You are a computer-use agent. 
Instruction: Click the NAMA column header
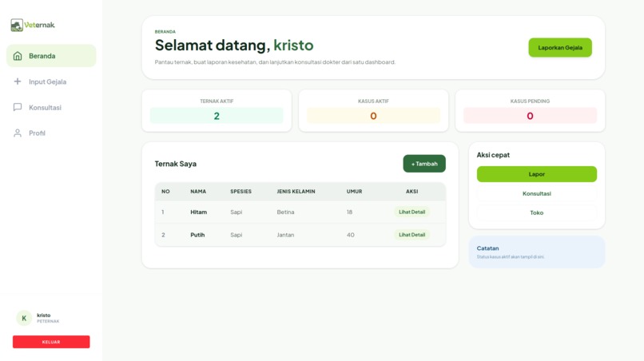tap(198, 192)
